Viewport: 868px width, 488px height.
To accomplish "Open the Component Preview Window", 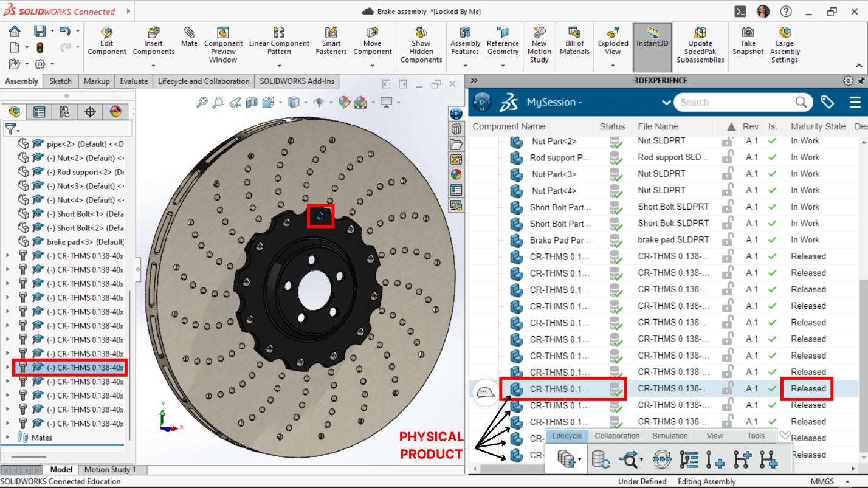I will point(223,45).
